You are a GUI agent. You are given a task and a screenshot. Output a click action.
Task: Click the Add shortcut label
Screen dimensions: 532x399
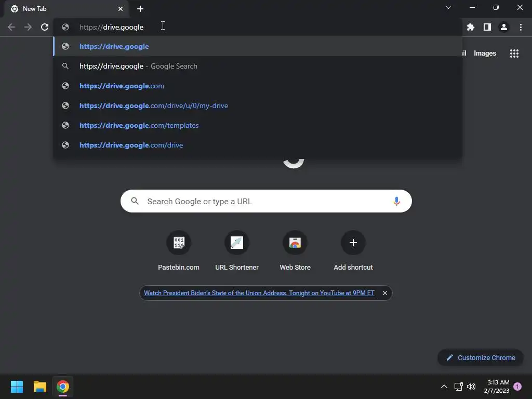tap(353, 268)
